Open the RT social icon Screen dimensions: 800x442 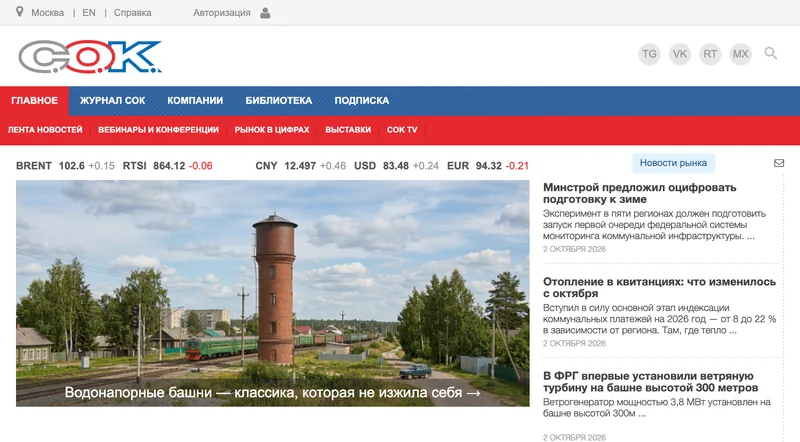710,54
